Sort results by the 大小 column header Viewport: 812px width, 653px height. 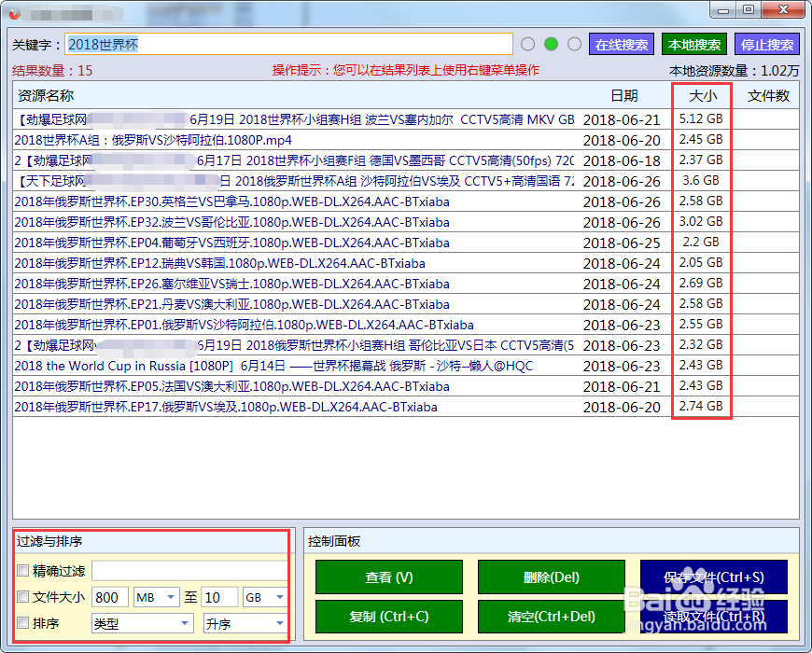click(x=701, y=95)
